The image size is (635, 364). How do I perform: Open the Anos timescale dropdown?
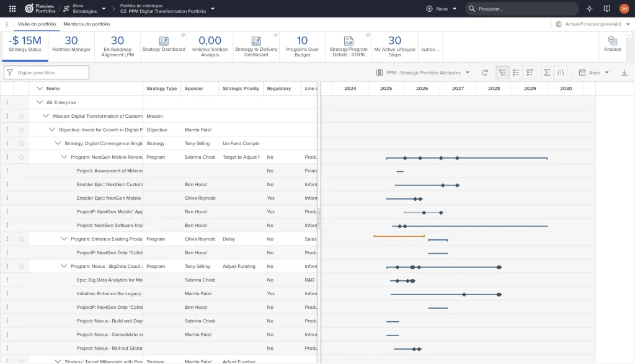(x=594, y=73)
